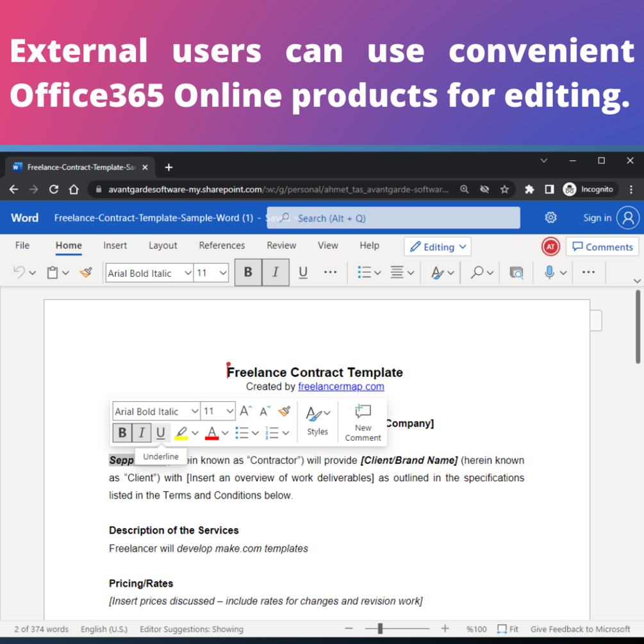Open the Editor review icon
Image resolution: width=644 pixels, height=644 pixels.
(x=516, y=272)
